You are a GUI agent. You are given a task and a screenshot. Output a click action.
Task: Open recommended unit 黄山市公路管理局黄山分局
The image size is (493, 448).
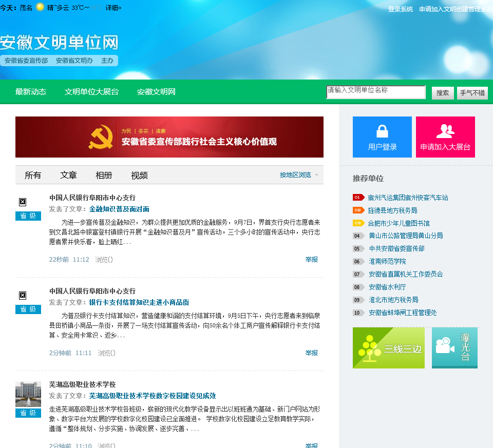(406, 236)
